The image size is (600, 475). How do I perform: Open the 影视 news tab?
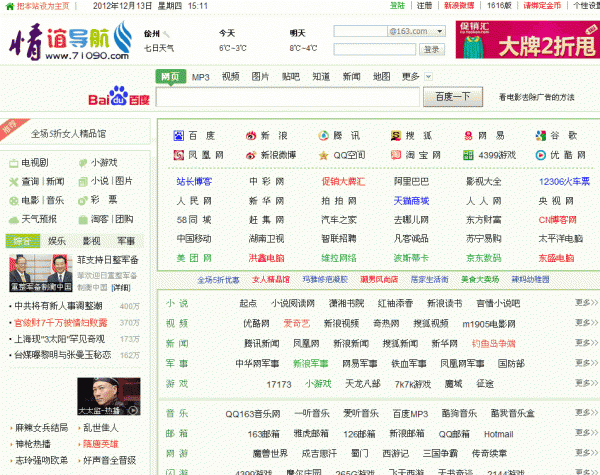(x=91, y=241)
